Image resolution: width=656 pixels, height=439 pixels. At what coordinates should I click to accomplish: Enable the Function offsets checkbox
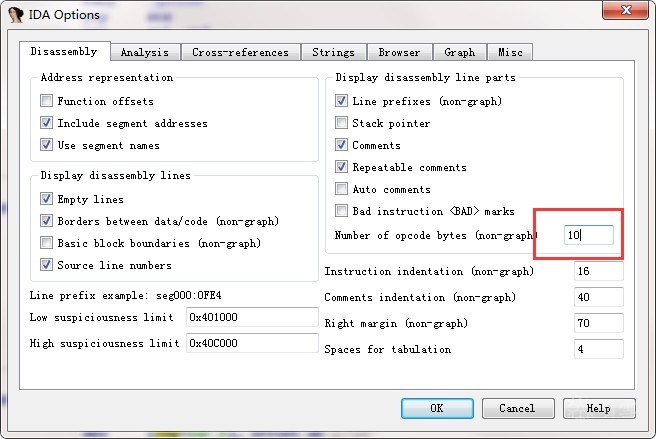pyautogui.click(x=46, y=101)
